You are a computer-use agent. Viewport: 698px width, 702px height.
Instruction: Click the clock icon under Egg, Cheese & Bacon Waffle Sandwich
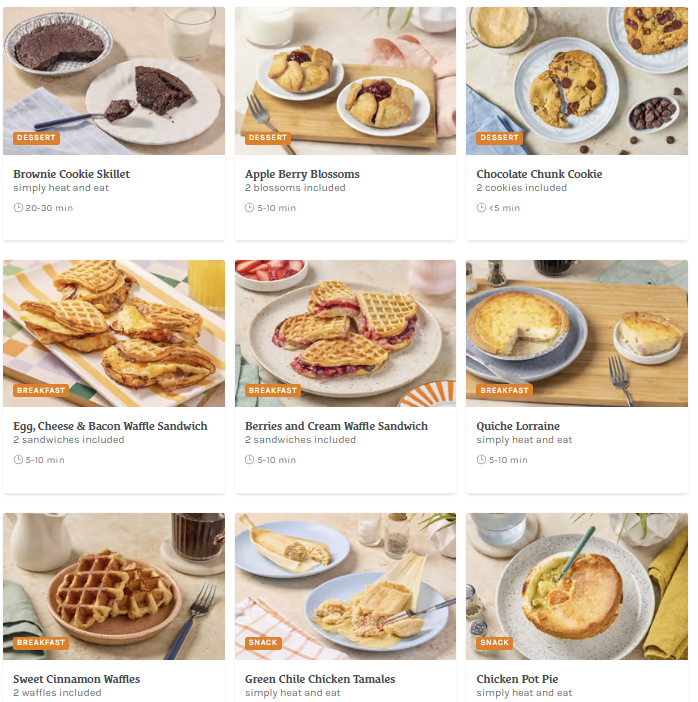coord(18,460)
